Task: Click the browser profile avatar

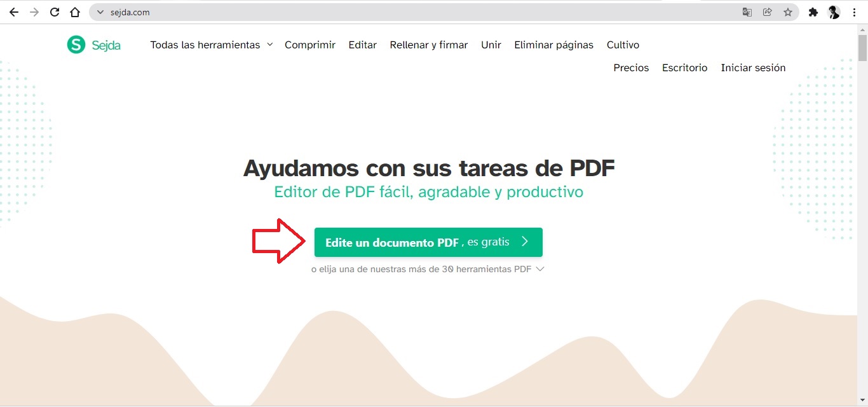Action: 834,11
